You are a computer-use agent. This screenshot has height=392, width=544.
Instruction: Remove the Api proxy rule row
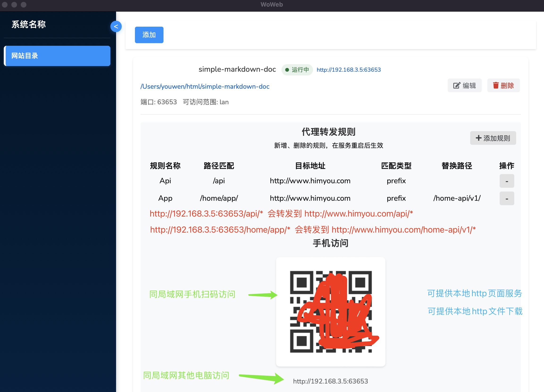[x=506, y=181]
